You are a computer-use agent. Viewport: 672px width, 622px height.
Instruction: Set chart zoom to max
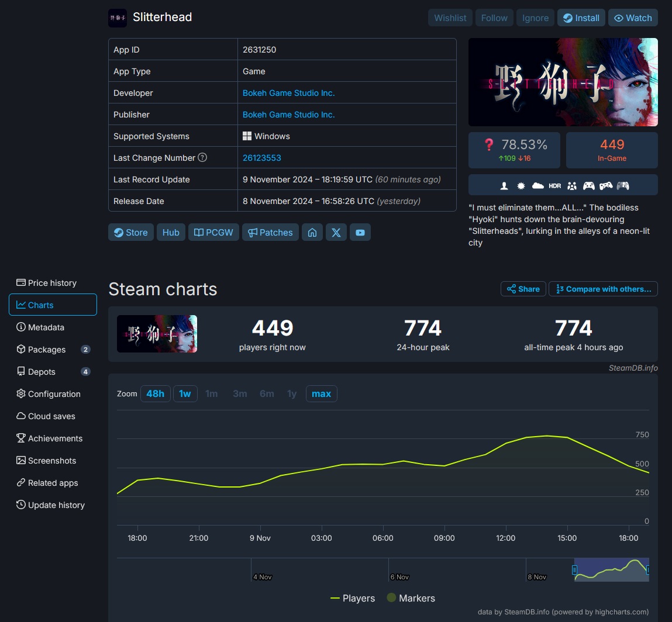pyautogui.click(x=322, y=393)
